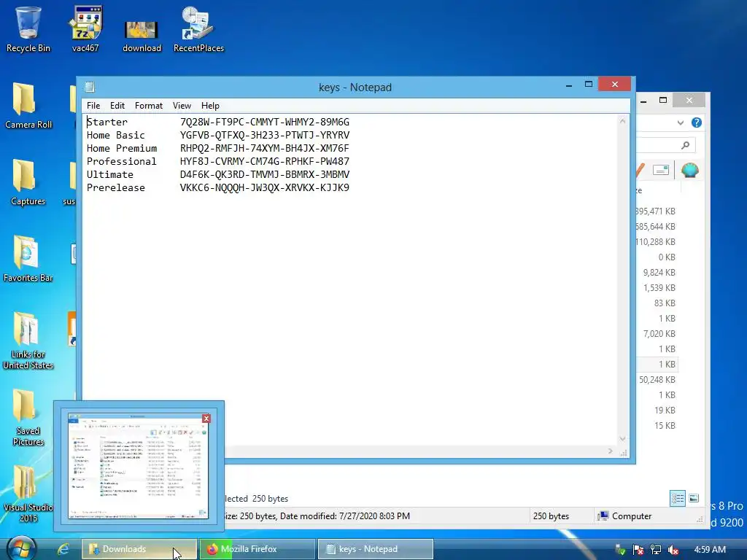Viewport: 747px width, 560px height.
Task: Click Notepad vertical scrollbar down arrow
Action: 622,438
